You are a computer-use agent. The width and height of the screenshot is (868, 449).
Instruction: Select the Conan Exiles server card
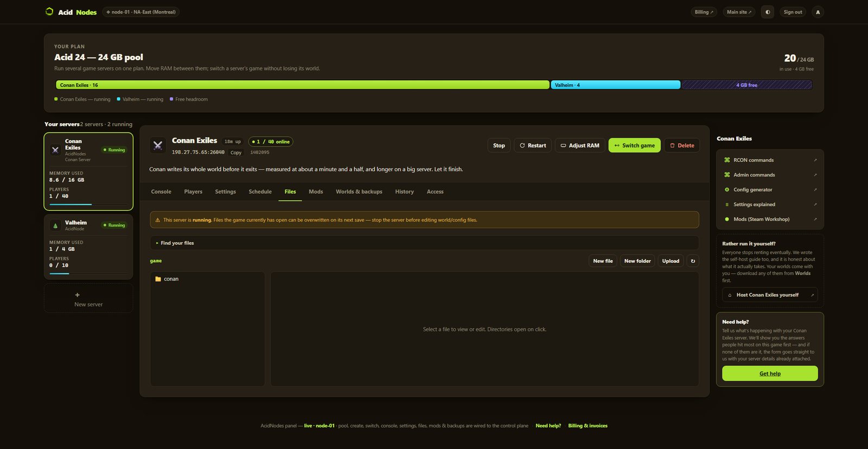click(88, 172)
